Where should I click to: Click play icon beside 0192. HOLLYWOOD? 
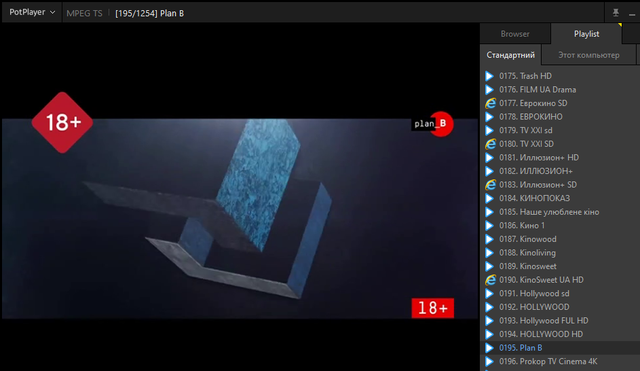489,307
